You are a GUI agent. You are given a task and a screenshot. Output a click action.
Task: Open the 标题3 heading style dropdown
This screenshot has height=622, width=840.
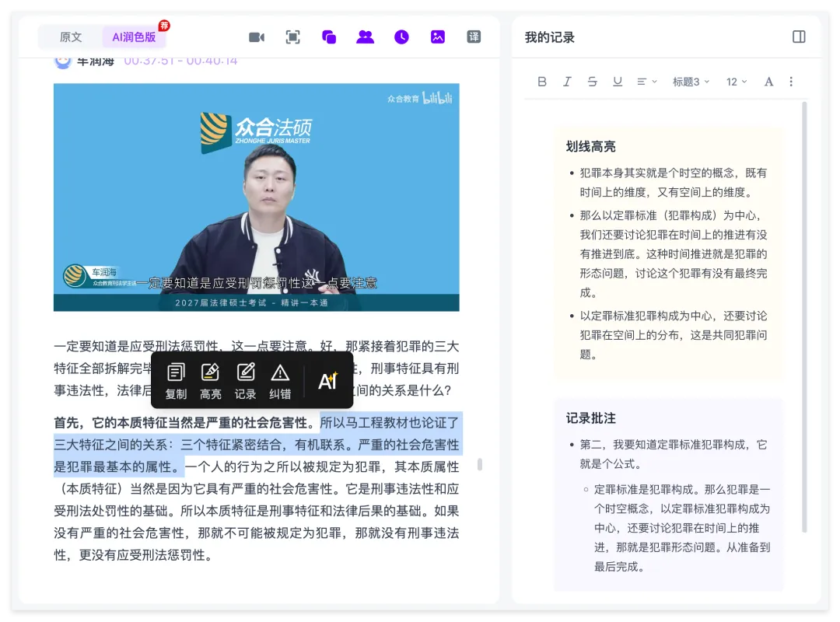click(x=691, y=82)
